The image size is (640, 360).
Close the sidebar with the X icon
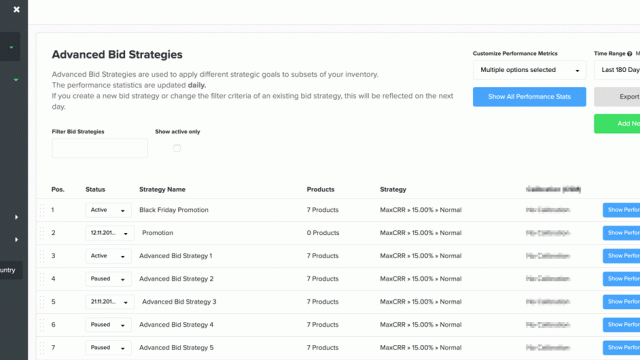[16, 9]
